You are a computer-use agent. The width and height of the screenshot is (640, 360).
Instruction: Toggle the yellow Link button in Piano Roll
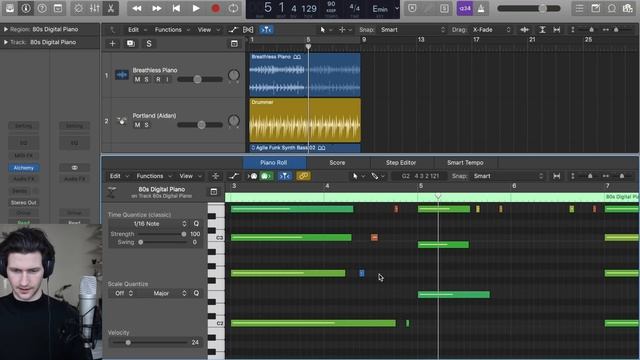tap(303, 176)
